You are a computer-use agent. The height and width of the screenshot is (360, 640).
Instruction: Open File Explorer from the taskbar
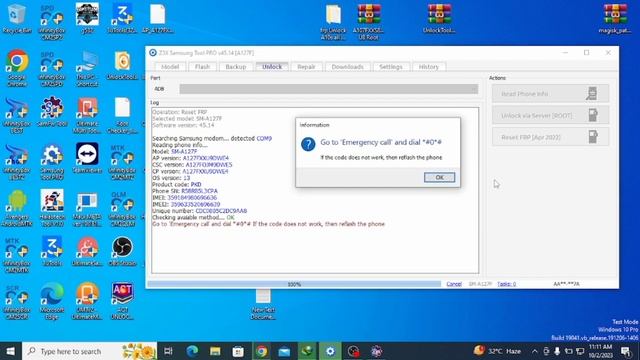click(215, 351)
